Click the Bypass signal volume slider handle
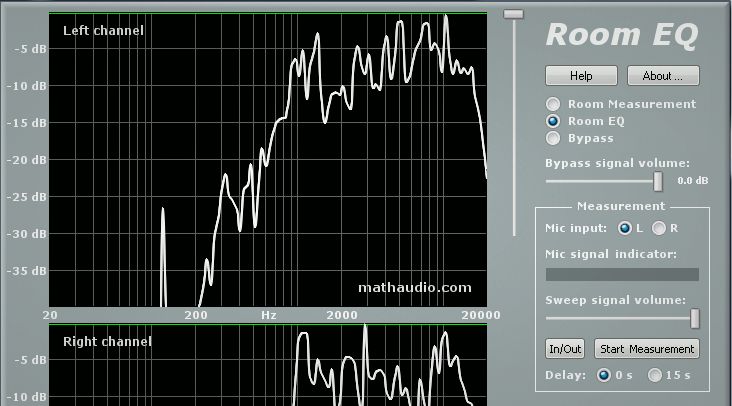This screenshot has height=406, width=732. 658,181
